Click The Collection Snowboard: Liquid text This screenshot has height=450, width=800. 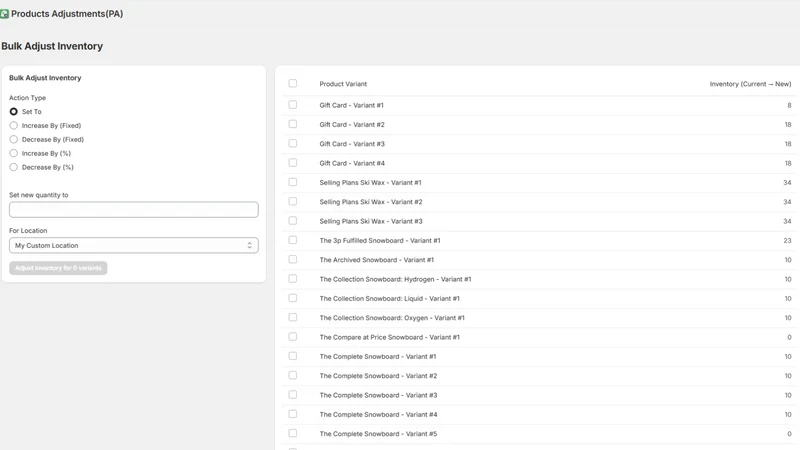tap(389, 299)
